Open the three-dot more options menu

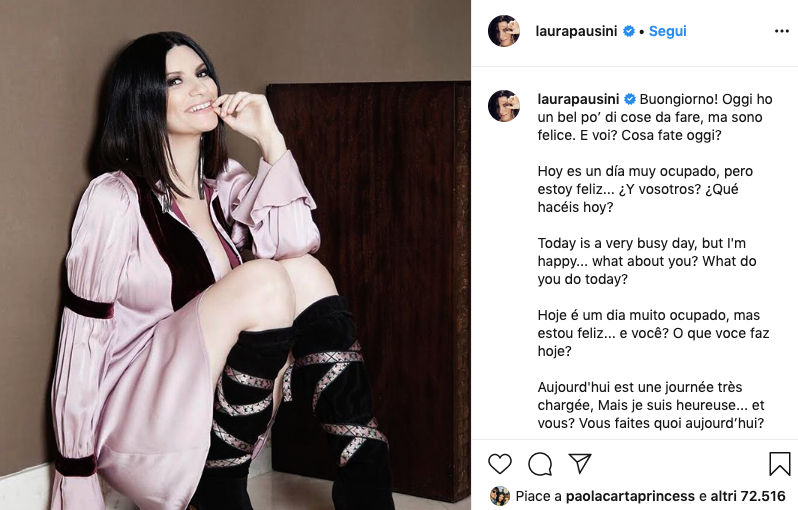pyautogui.click(x=782, y=31)
